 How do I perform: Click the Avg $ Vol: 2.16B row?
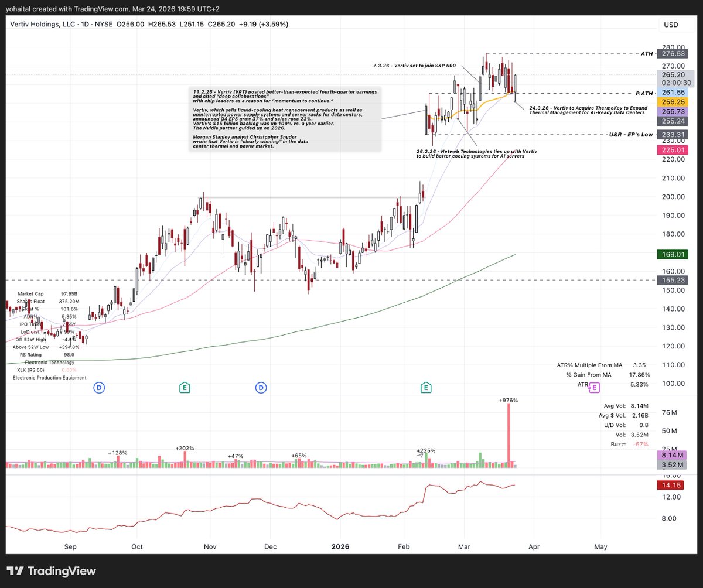(x=624, y=415)
